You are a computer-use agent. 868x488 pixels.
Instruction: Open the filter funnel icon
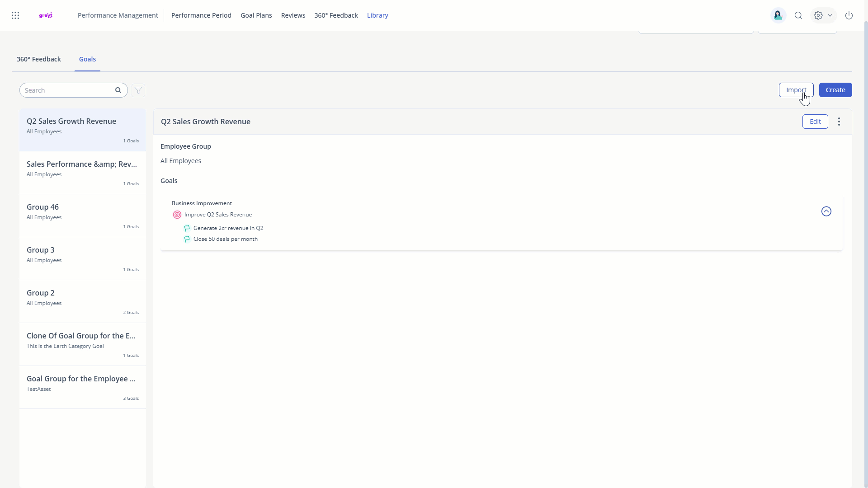[138, 90]
